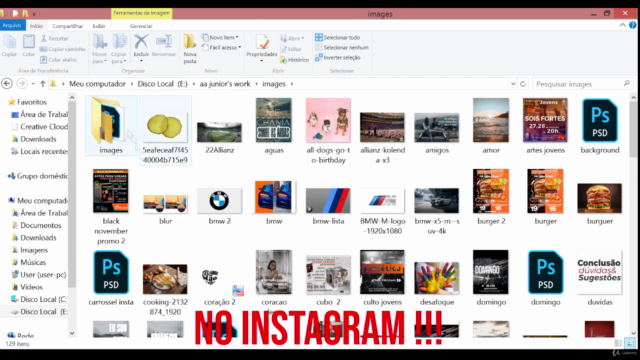Screen dimensions: 640x360
Task: Select the background PSD file
Action: coord(600,127)
